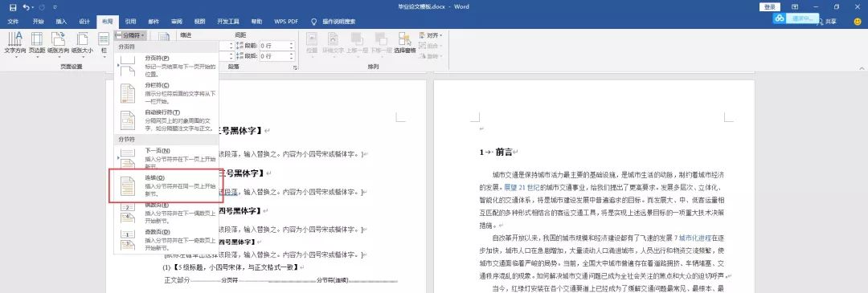Switch to the 设计 ribbon tab
Image resolution: width=868 pixels, height=293 pixels.
[84, 22]
